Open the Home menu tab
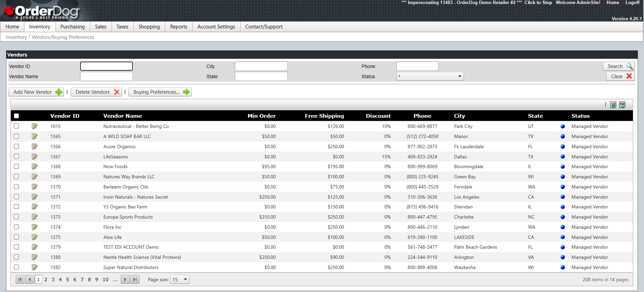The width and height of the screenshot is (644, 292). [12, 27]
